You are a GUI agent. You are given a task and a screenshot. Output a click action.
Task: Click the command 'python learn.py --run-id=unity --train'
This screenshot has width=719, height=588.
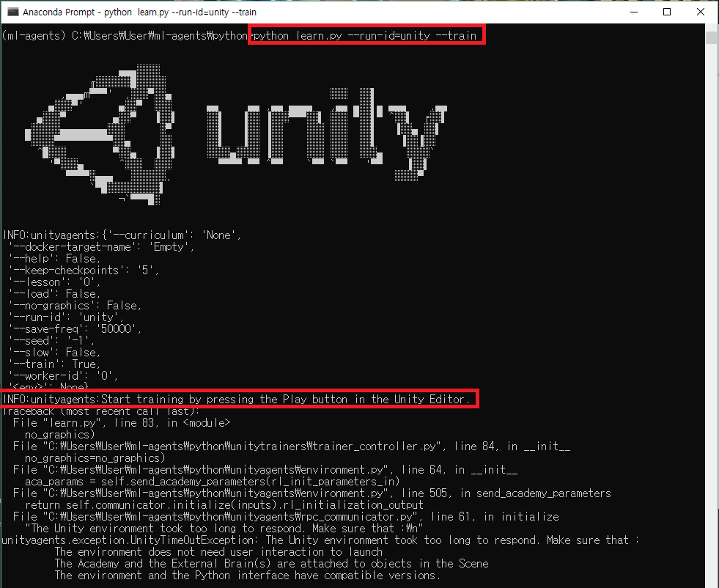pyautogui.click(x=365, y=36)
